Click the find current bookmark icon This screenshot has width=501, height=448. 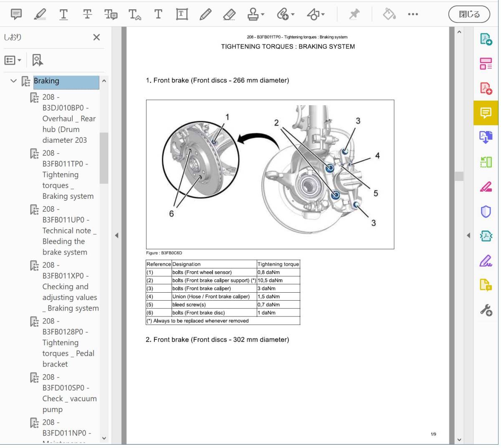[x=38, y=60]
